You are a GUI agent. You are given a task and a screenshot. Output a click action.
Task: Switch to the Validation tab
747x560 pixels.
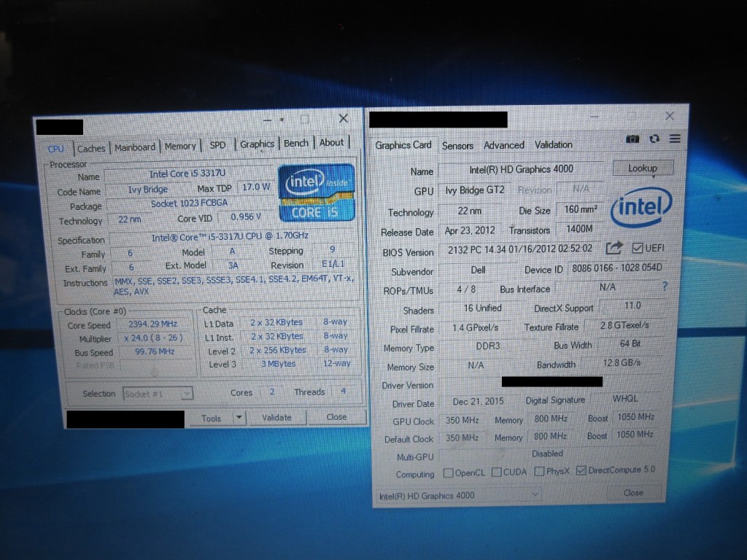point(553,144)
